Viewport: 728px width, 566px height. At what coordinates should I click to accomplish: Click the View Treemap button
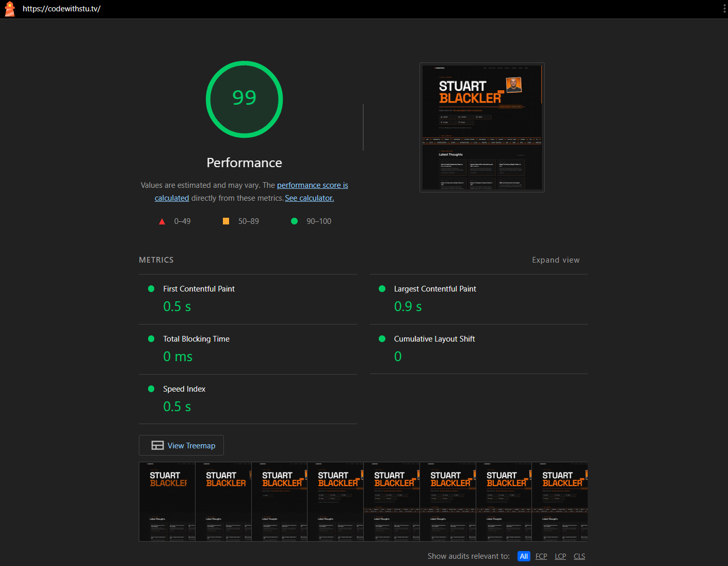click(181, 445)
